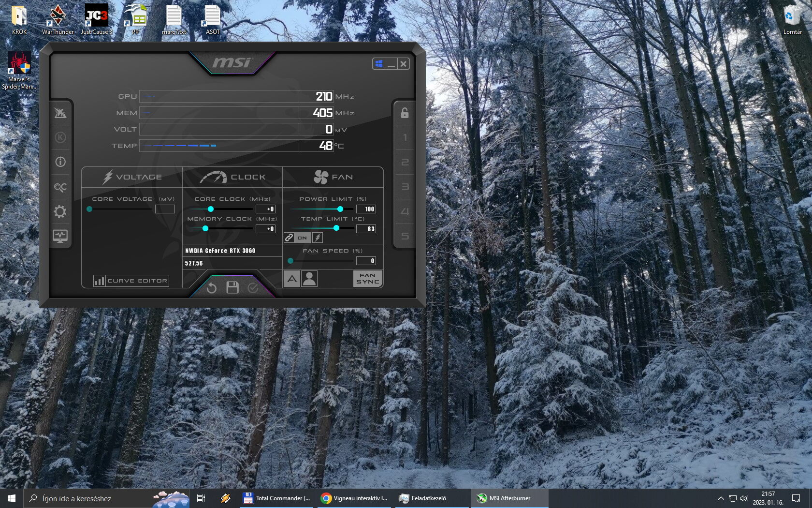The height and width of the screenshot is (508, 812).
Task: Click the MEM clock 405 MHz readout
Action: [316, 113]
